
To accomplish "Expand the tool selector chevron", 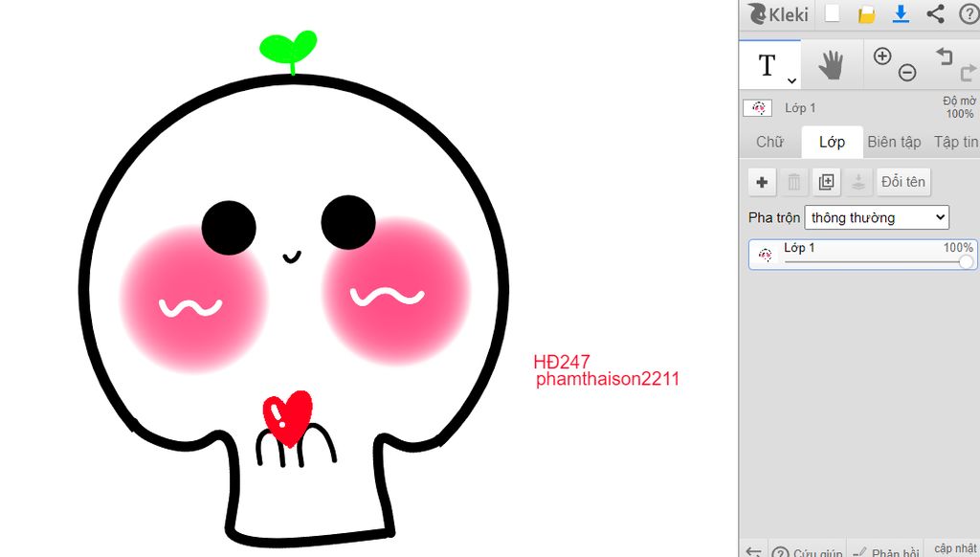I will pos(791,80).
